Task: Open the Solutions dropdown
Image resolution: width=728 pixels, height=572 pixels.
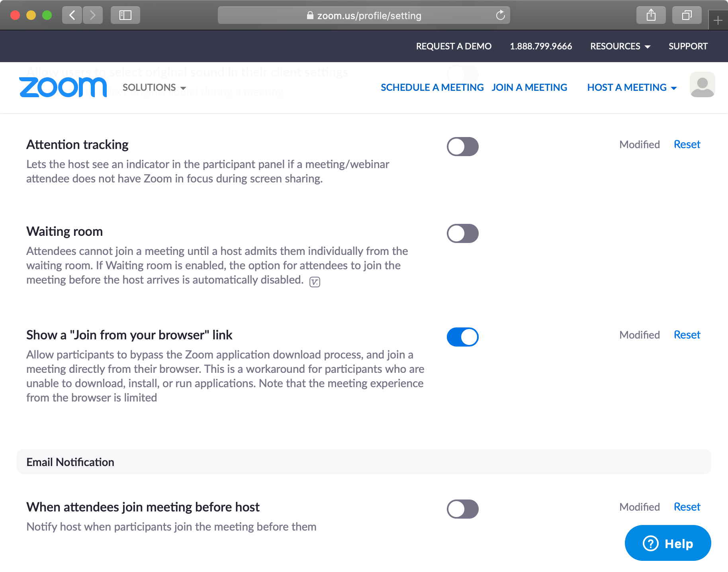Action: click(x=153, y=87)
